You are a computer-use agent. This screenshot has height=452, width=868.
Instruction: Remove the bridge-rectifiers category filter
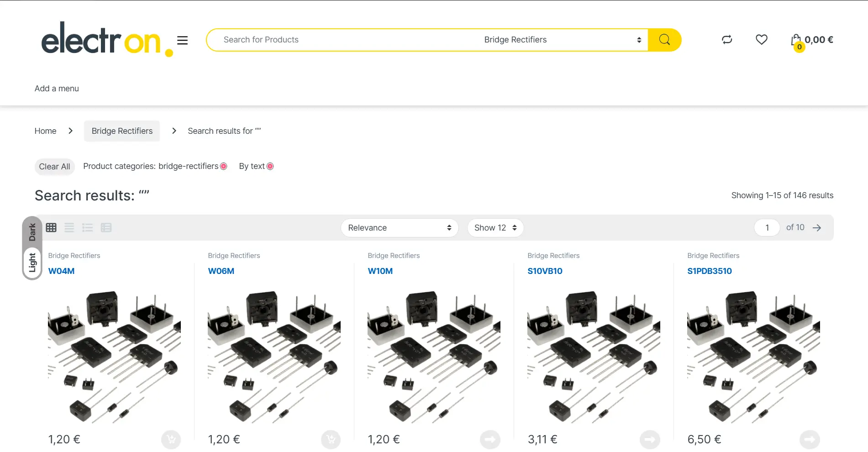(x=224, y=166)
